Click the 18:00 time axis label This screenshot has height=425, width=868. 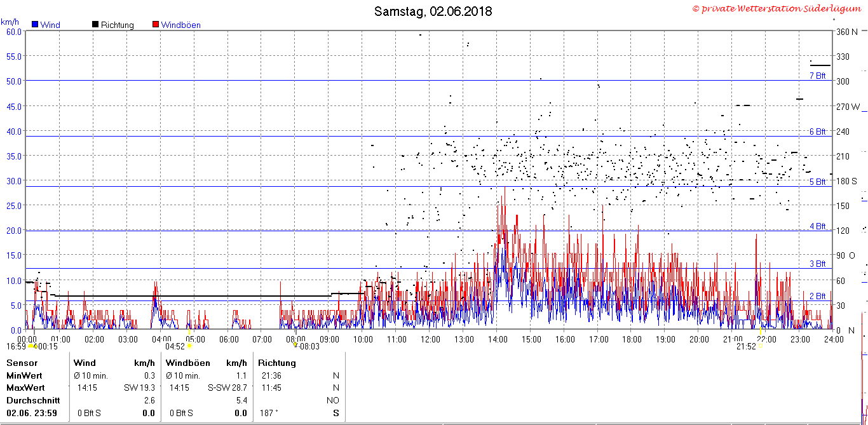[x=631, y=339]
